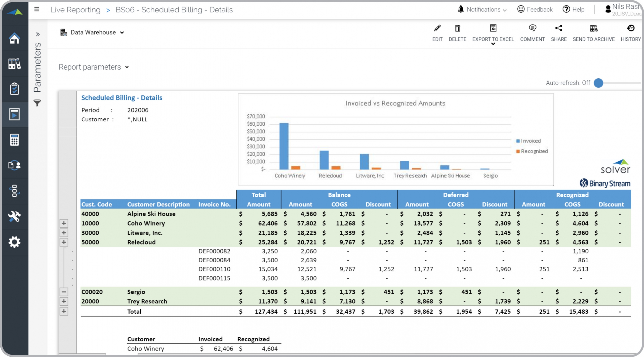Viewport: 644px width, 357px height.
Task: Open the Notifications dropdown arrow
Action: click(505, 10)
